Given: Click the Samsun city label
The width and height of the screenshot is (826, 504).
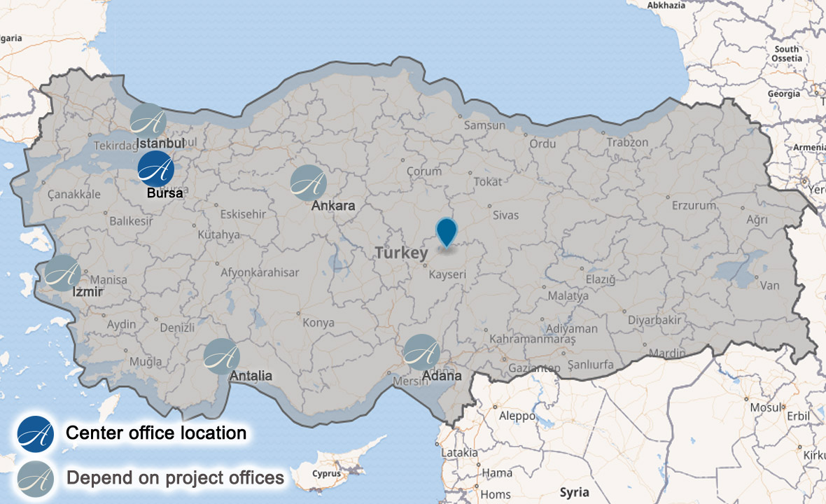Looking at the screenshot, I should pyautogui.click(x=485, y=126).
